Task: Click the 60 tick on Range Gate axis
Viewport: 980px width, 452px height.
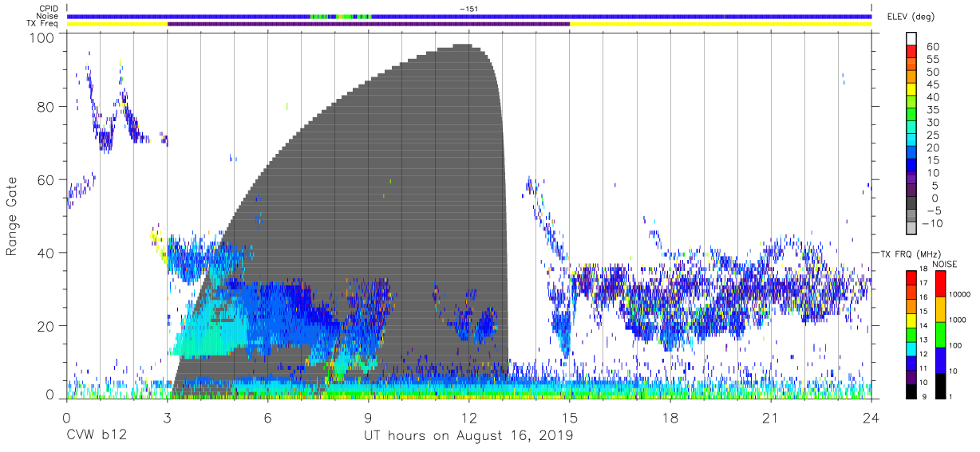Action: [x=45, y=180]
